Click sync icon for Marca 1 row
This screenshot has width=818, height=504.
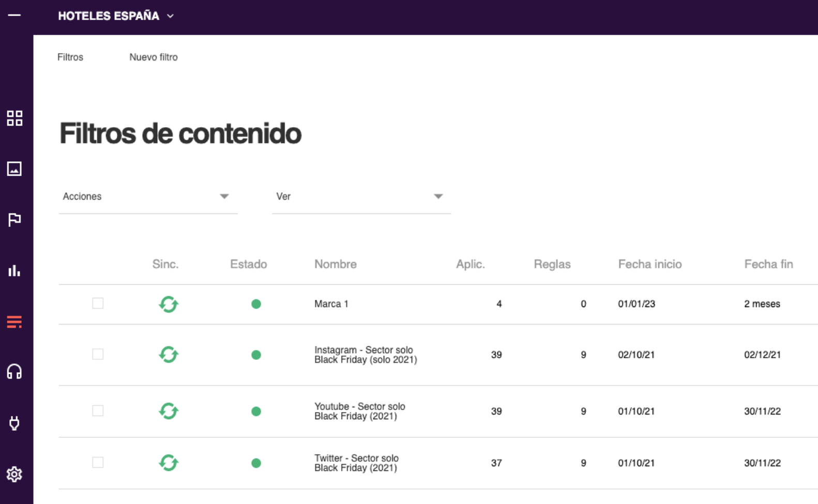[x=169, y=304]
